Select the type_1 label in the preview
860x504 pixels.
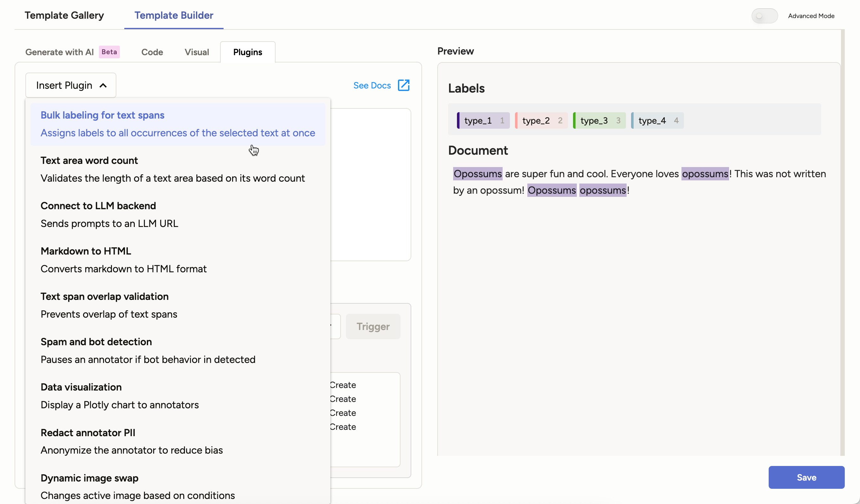point(482,120)
